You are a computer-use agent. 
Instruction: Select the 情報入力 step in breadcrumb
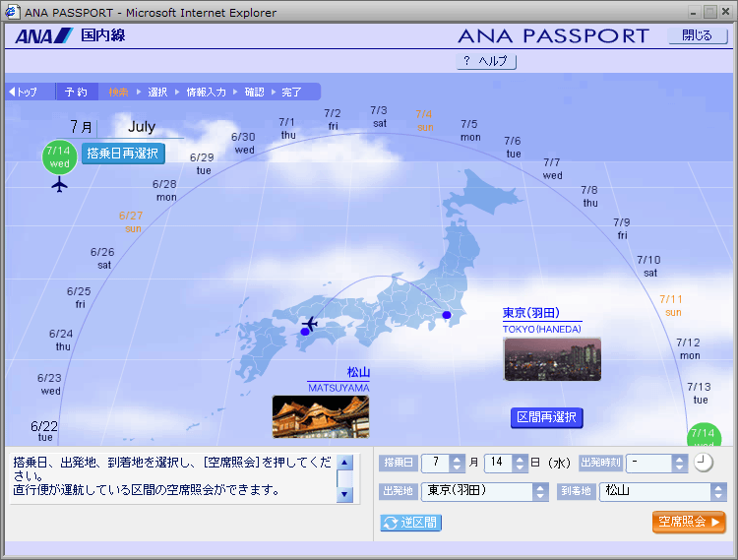207,92
